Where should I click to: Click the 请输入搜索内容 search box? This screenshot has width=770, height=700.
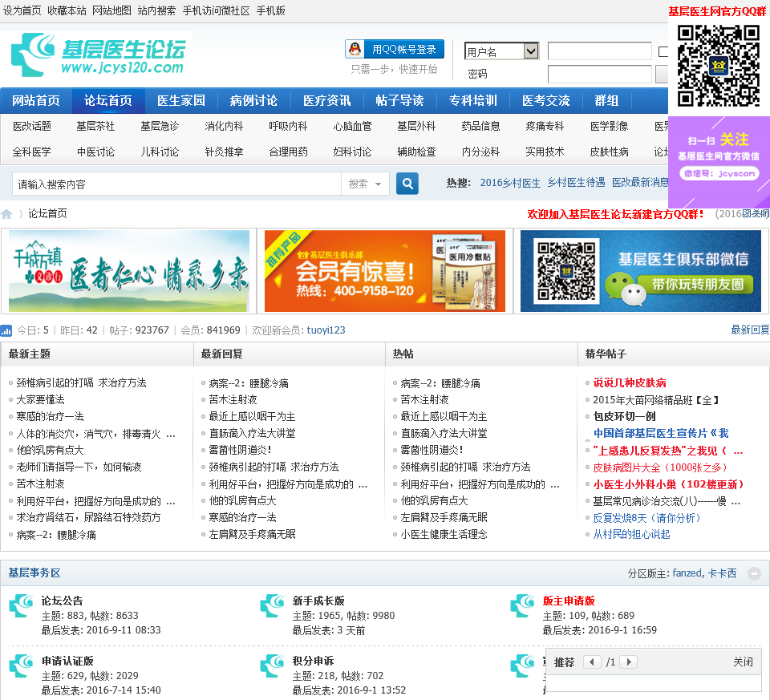pyautogui.click(x=176, y=184)
